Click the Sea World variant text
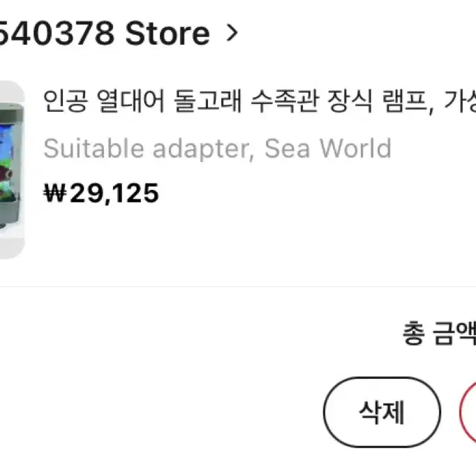This screenshot has width=476, height=476. coord(328,148)
